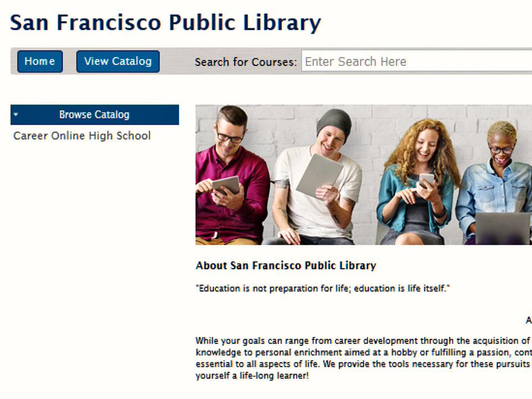Click the tablet held by beanie man
Screen dimensions: 532x399
click(320, 176)
